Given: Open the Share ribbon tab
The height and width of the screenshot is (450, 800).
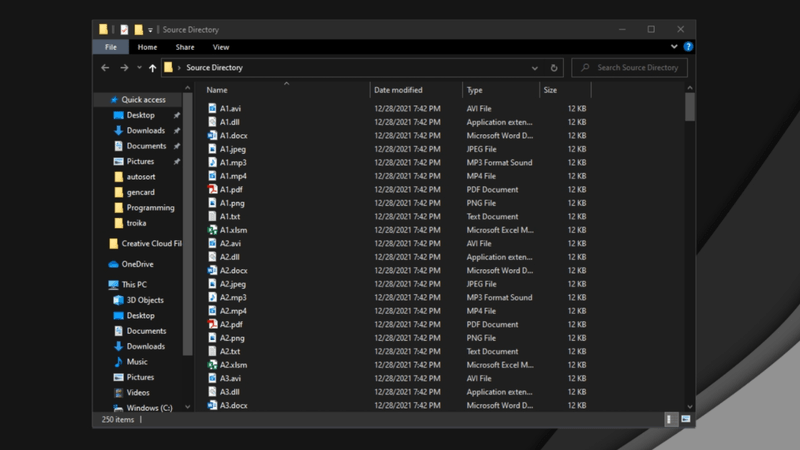Looking at the screenshot, I should point(185,47).
